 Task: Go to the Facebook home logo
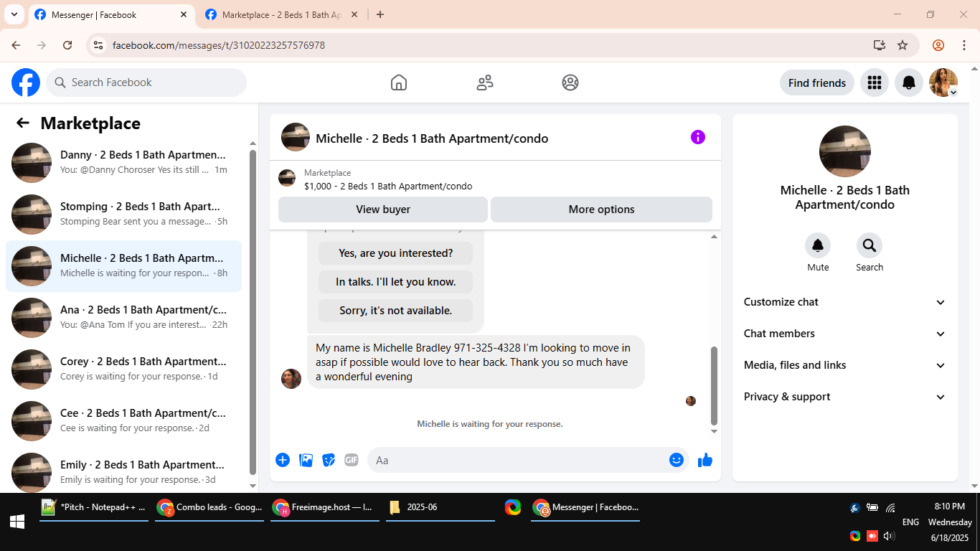(26, 83)
